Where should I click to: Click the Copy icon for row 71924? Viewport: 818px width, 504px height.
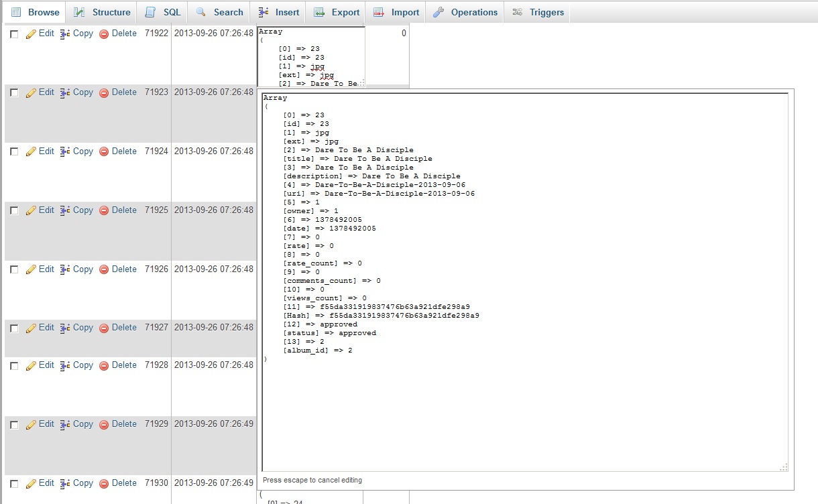(x=65, y=151)
